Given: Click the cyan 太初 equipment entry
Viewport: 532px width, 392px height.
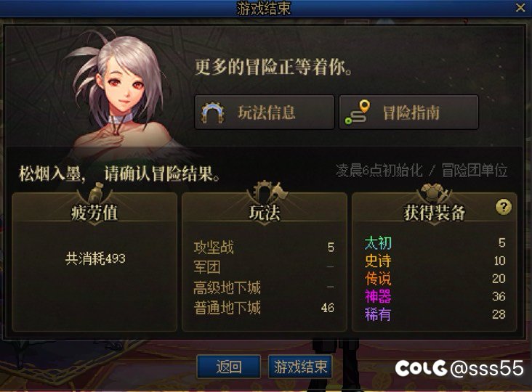Looking at the screenshot, I should point(435,242).
